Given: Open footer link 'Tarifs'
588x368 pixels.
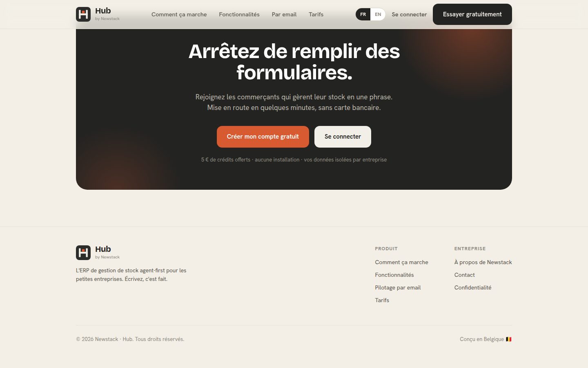Looking at the screenshot, I should click(382, 300).
